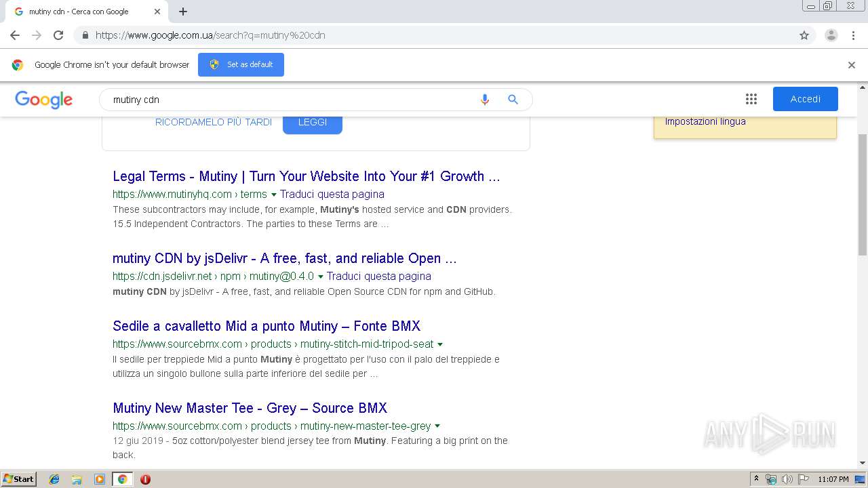Click the address bar URL
This screenshot has width=868, height=488.
click(210, 35)
